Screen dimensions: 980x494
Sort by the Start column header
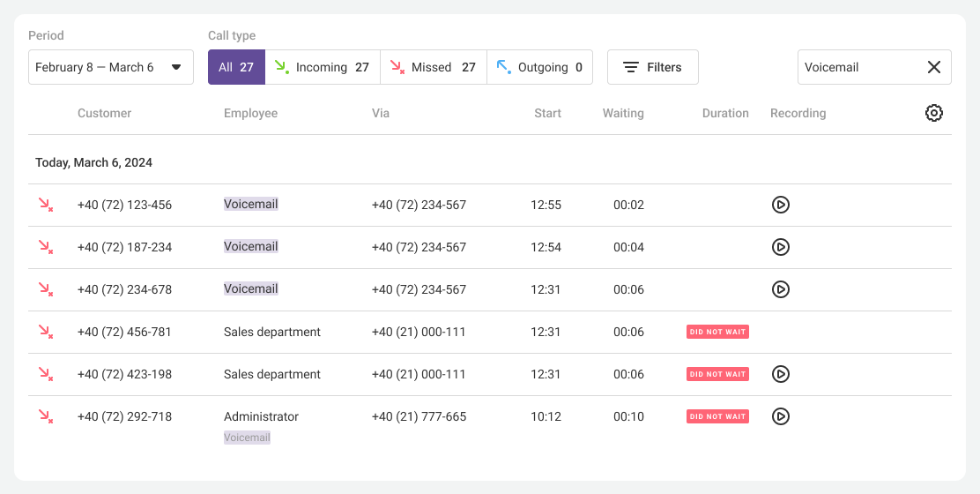click(547, 113)
